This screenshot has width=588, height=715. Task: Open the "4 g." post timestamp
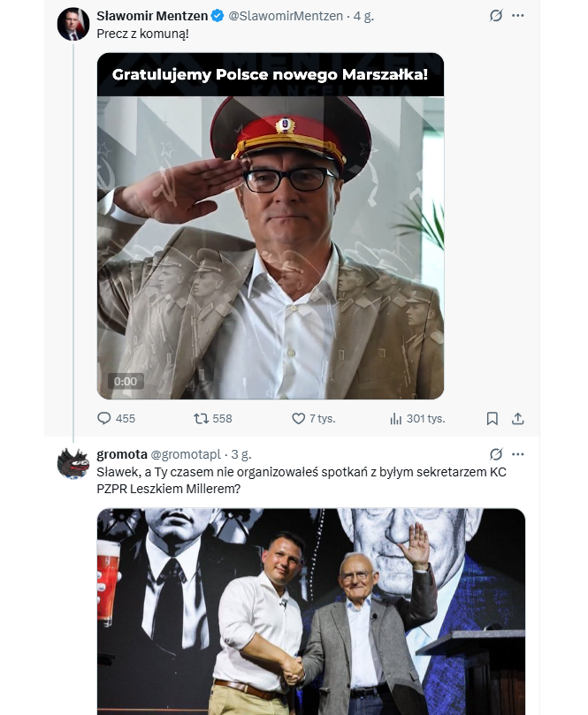[x=363, y=16]
